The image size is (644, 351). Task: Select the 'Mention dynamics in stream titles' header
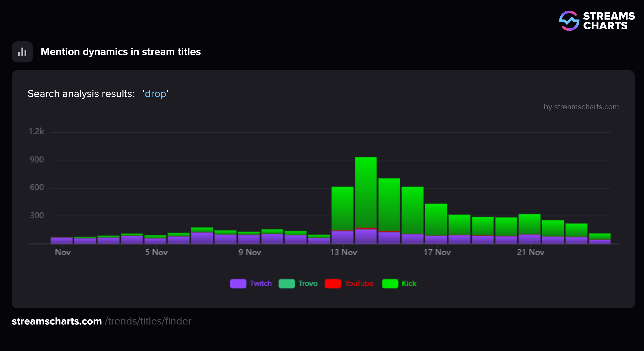[x=121, y=52]
